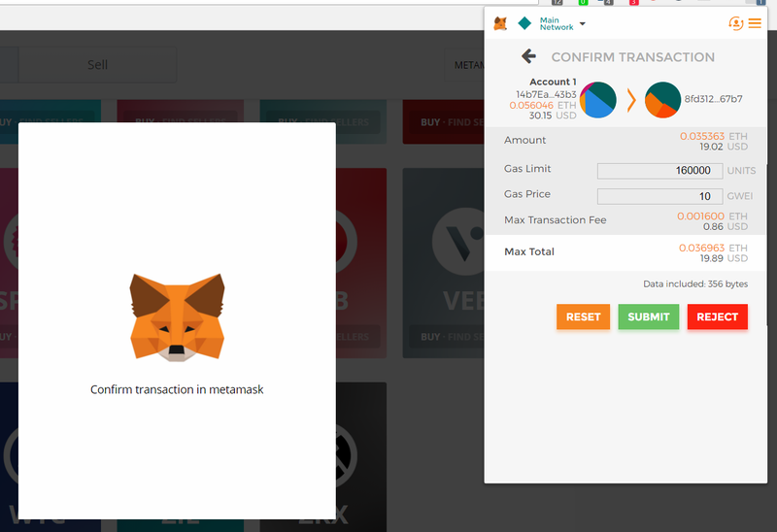Image resolution: width=777 pixels, height=532 pixels.
Task: Click the Account 1 sender identicon
Action: (598, 100)
